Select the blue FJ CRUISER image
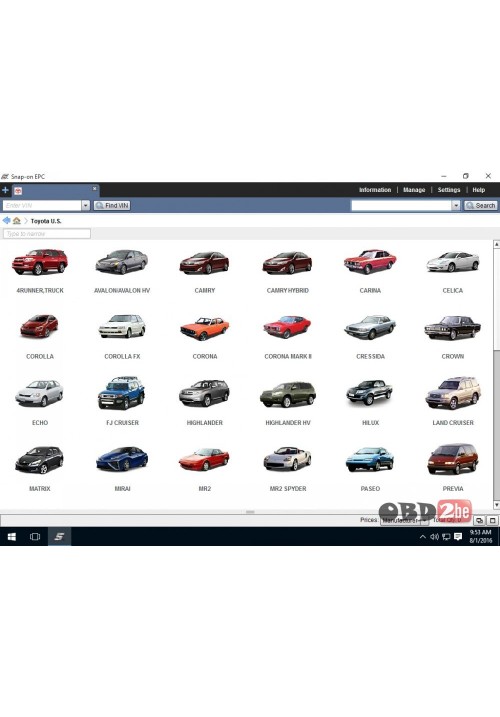This screenshot has width=500, height=717. click(122, 393)
